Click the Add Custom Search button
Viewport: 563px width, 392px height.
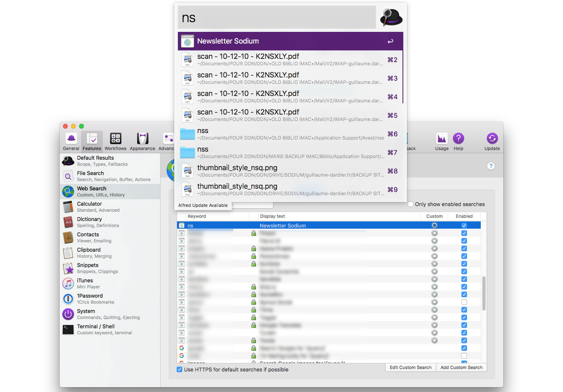pyautogui.click(x=461, y=367)
